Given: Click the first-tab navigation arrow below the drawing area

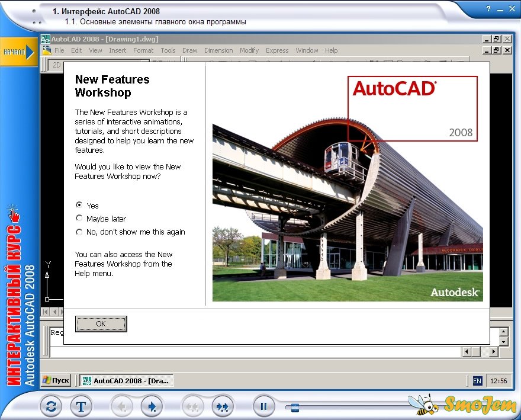Looking at the screenshot, I should click(x=46, y=312).
